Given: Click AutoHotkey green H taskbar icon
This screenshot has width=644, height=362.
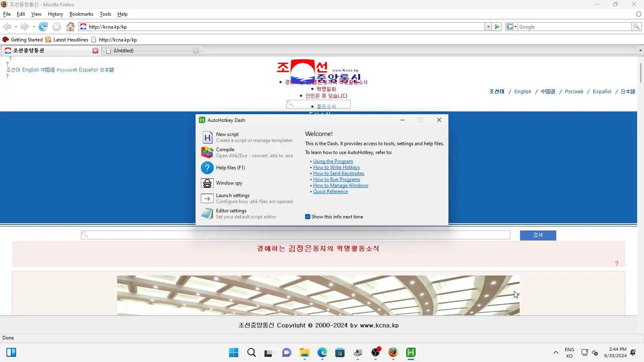Looking at the screenshot, I should [x=411, y=353].
